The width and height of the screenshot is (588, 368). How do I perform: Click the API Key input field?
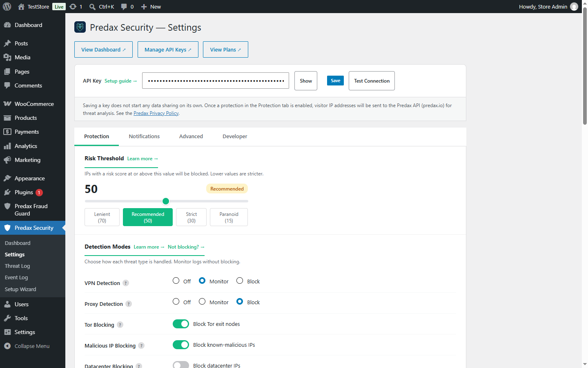click(216, 81)
